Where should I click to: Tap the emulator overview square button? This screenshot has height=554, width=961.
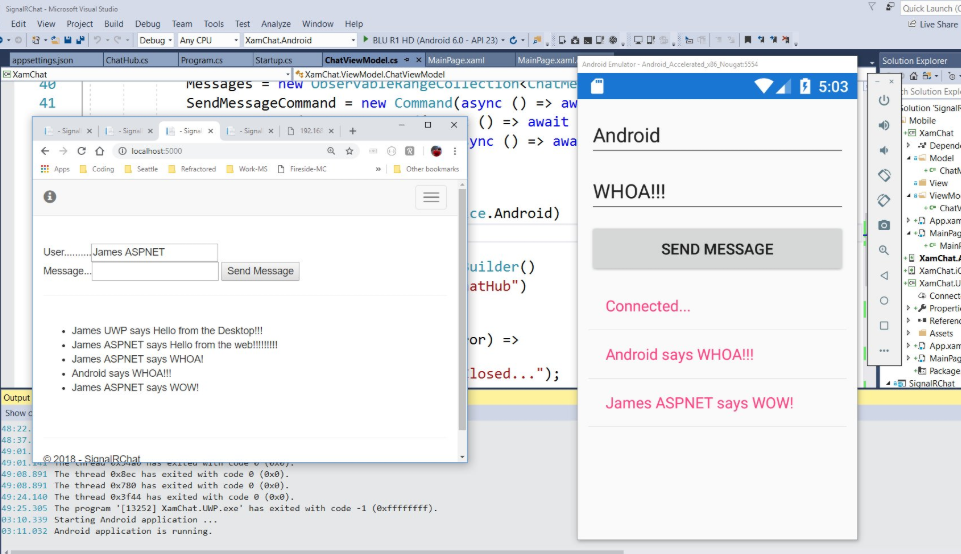pyautogui.click(x=884, y=325)
